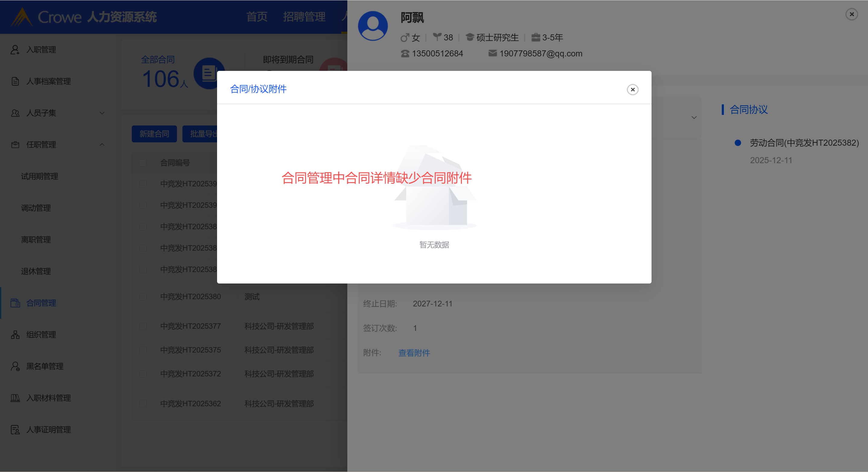Click the 人事档案管理 document icon
868x472 pixels.
[x=15, y=81]
